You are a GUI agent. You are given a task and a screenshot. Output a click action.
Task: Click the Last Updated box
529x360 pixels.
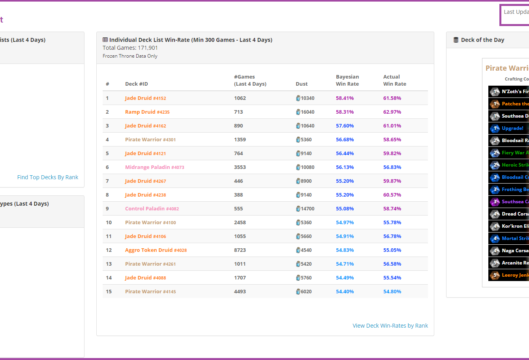click(515, 15)
